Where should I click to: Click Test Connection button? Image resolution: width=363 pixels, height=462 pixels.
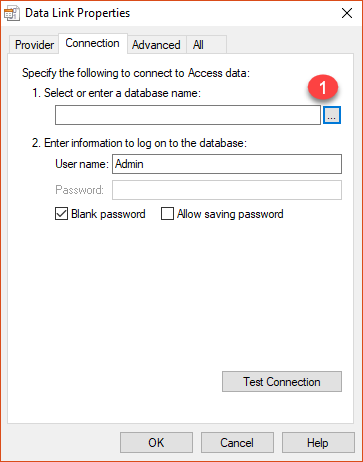(282, 382)
